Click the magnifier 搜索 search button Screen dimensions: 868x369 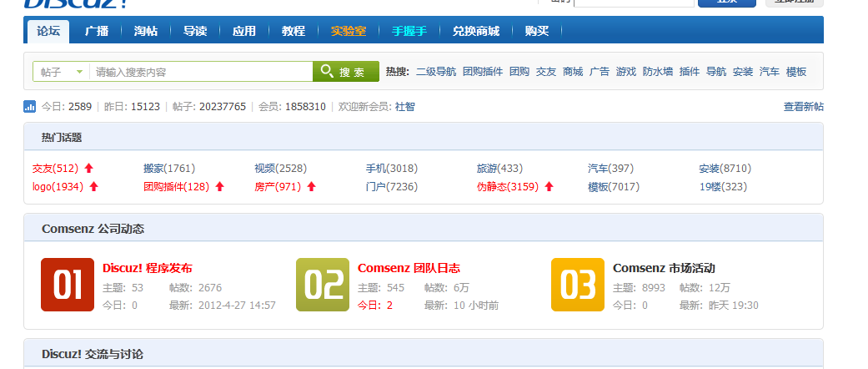coord(346,72)
